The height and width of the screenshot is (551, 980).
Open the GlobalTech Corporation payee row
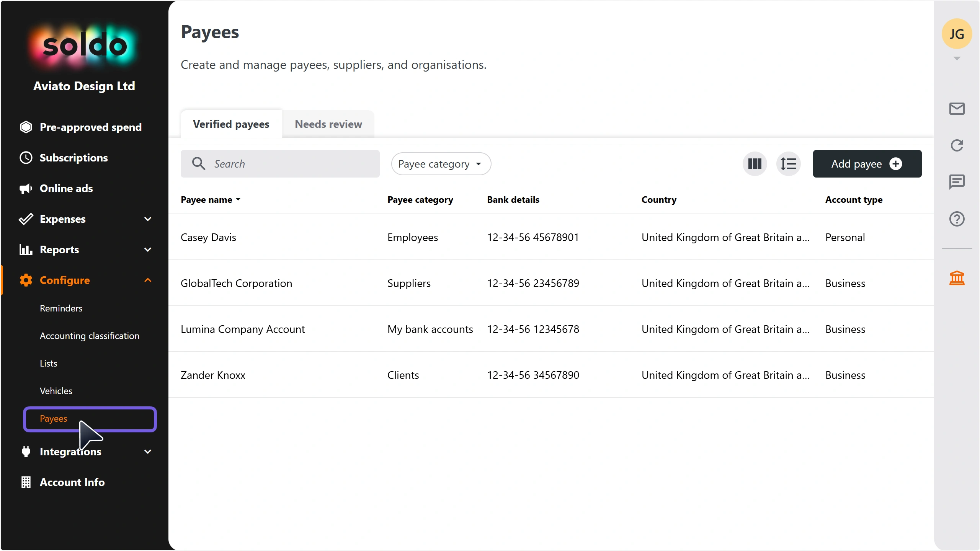tap(551, 283)
